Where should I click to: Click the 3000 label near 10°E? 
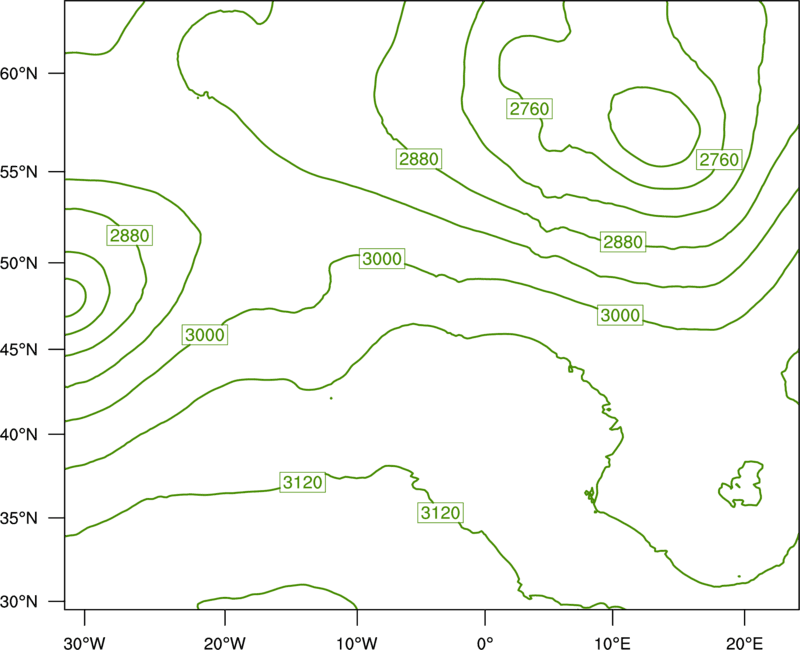point(620,315)
